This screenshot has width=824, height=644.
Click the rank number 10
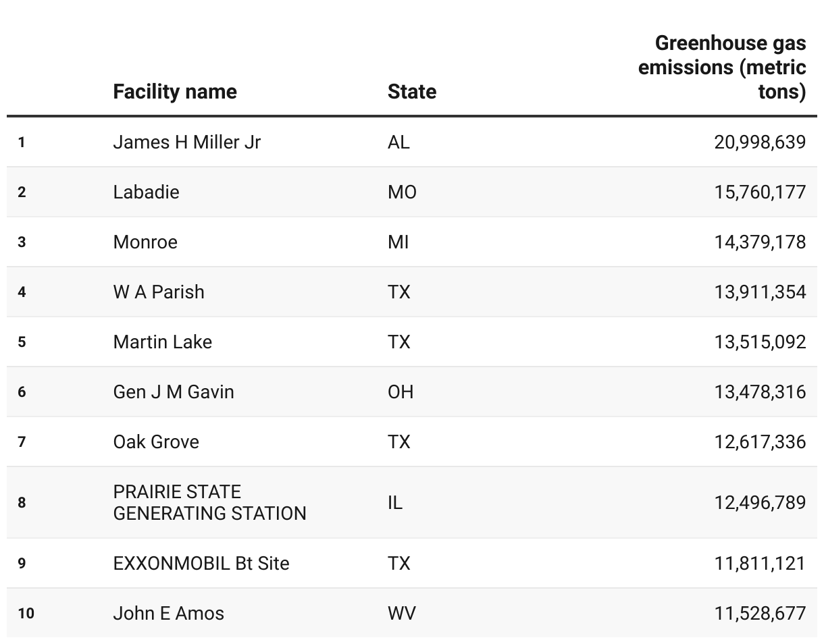click(x=26, y=614)
